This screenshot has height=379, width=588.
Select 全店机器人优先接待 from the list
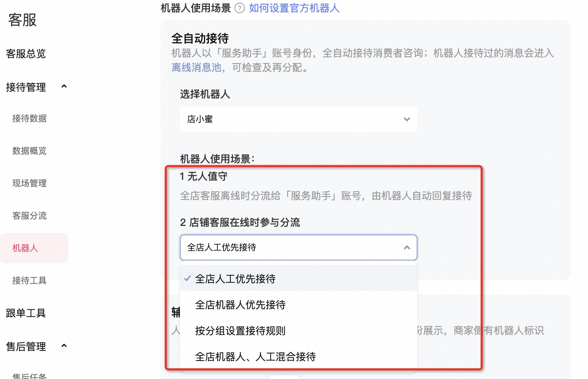240,304
